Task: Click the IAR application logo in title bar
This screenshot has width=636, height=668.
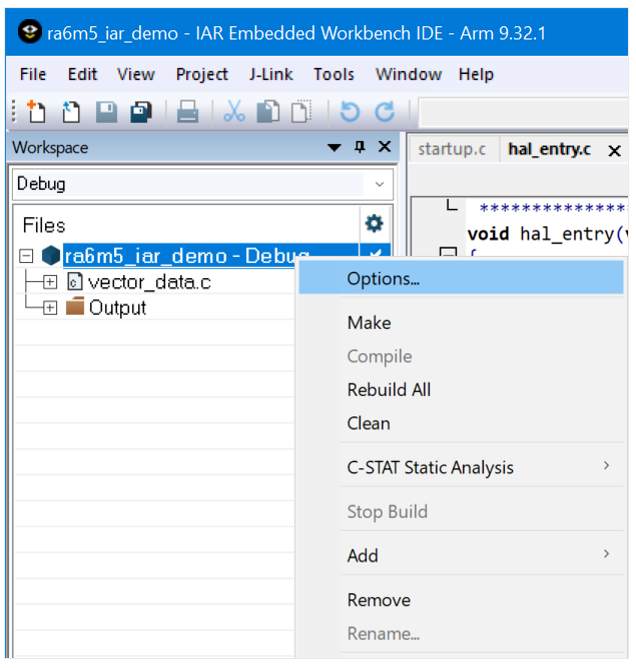Action: pyautogui.click(x=30, y=32)
